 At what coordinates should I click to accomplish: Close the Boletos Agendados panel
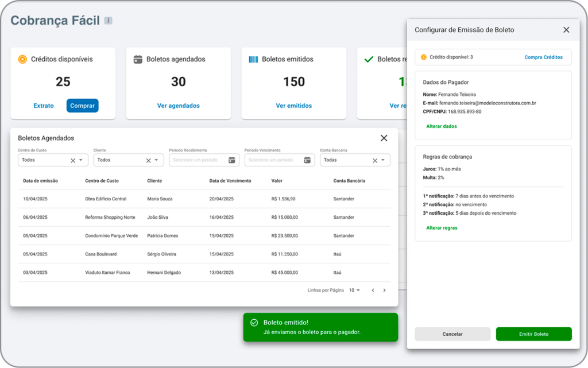(384, 138)
